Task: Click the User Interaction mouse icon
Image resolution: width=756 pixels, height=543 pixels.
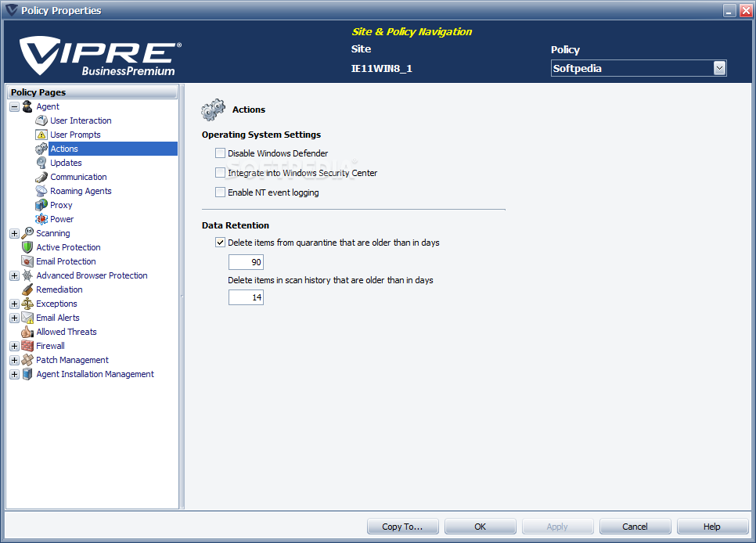Action: 41,120
